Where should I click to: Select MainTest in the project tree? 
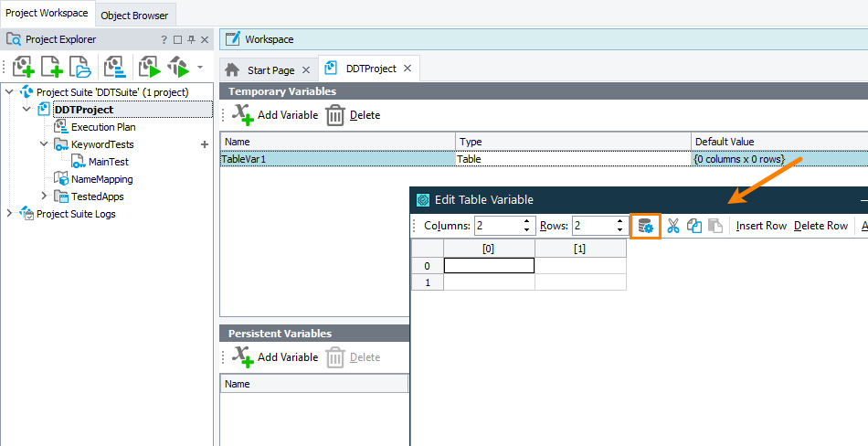click(x=110, y=162)
